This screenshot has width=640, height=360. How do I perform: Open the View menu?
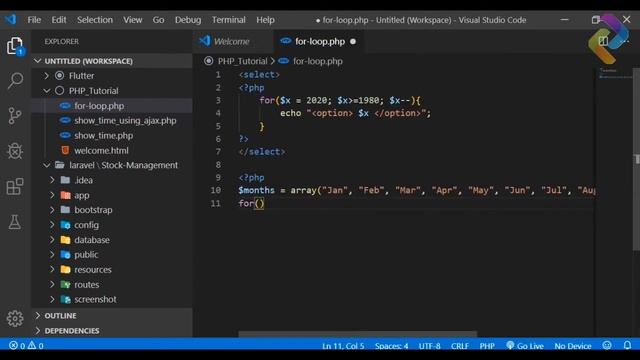(133, 20)
